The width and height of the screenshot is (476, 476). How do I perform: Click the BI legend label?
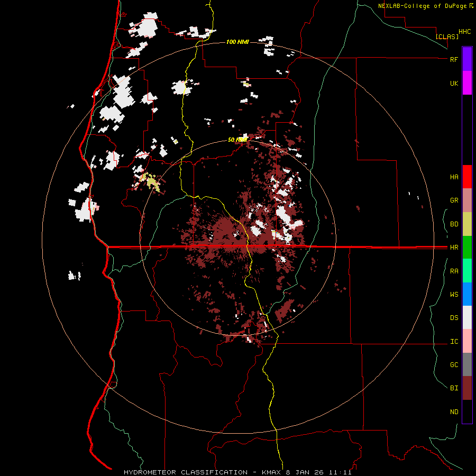[454, 388]
